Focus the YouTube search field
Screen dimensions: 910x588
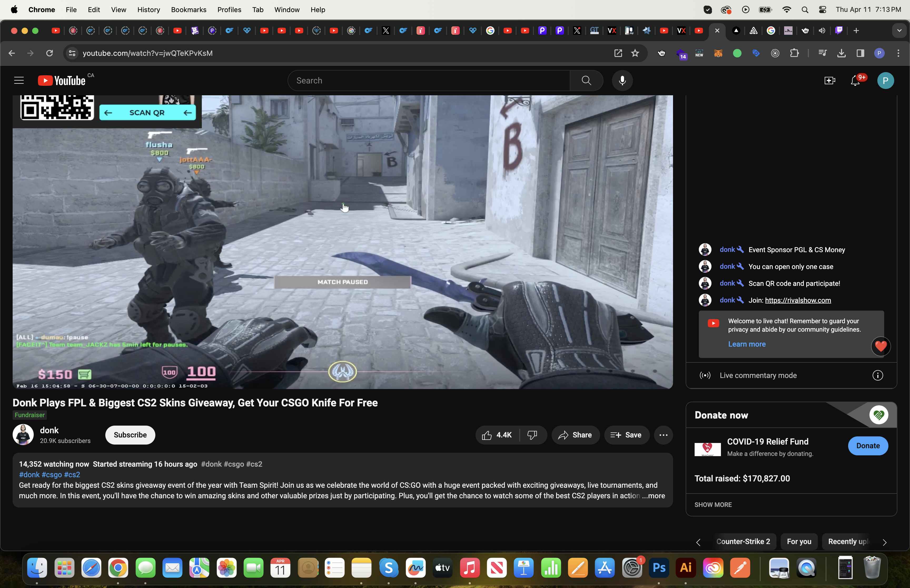[x=428, y=81]
